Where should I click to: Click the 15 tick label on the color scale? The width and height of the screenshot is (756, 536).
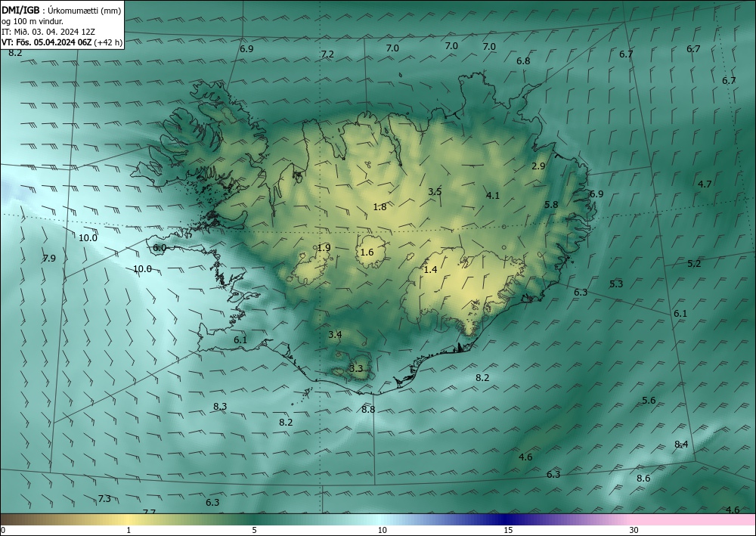click(509, 530)
